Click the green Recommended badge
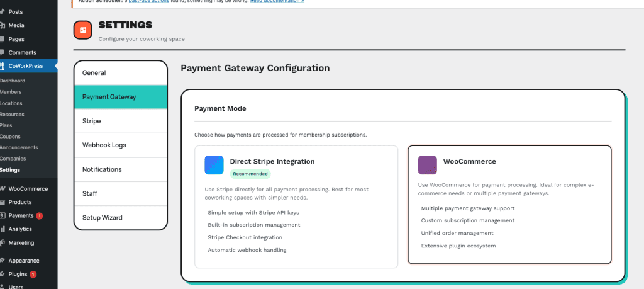 coord(250,174)
